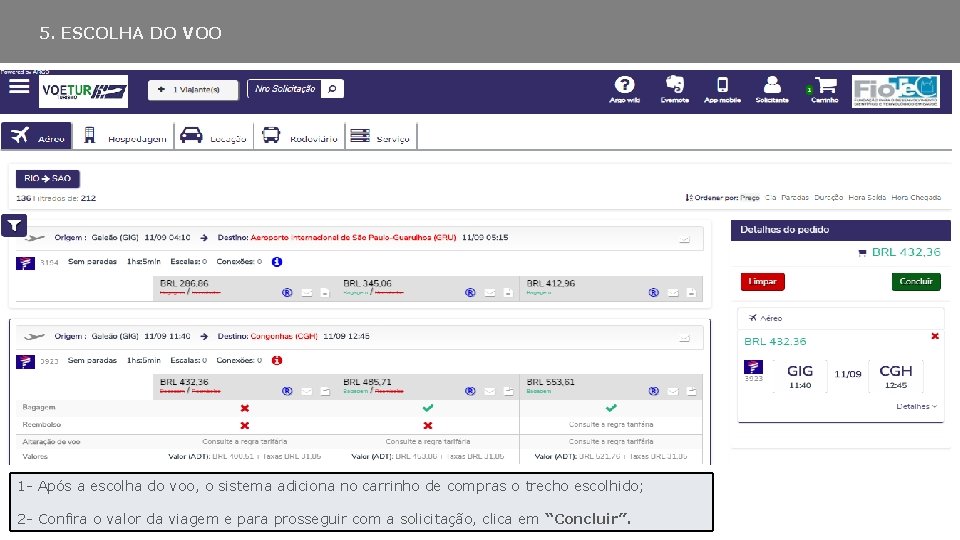Open fare rules icon for BRL 286,86
The height and width of the screenshot is (540, 960).
[x=287, y=293]
